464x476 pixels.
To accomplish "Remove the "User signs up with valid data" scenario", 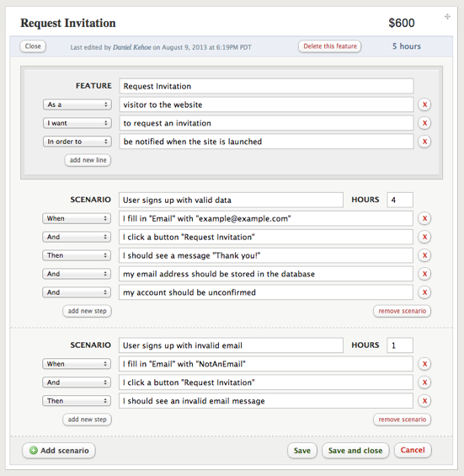I will [402, 311].
